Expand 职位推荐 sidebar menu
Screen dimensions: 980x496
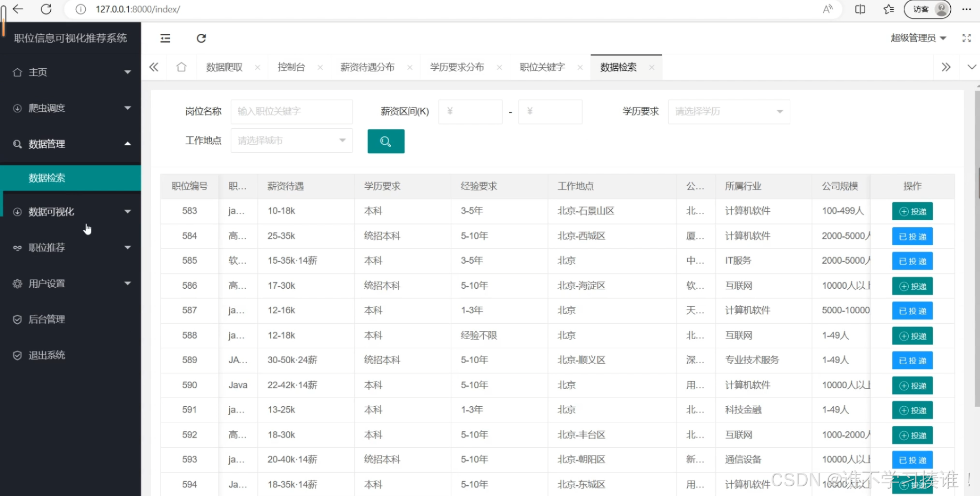click(70, 248)
